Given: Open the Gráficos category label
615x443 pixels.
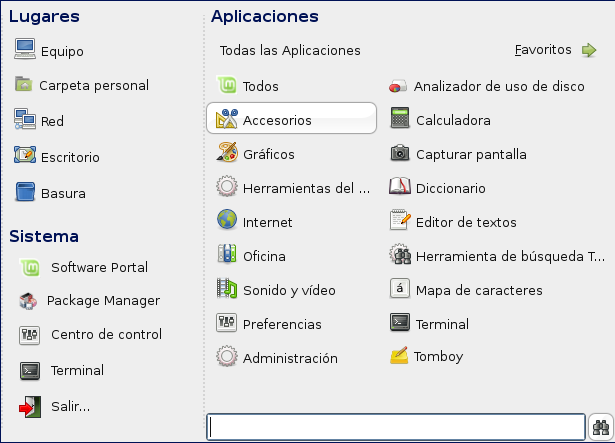Looking at the screenshot, I should pos(269,154).
